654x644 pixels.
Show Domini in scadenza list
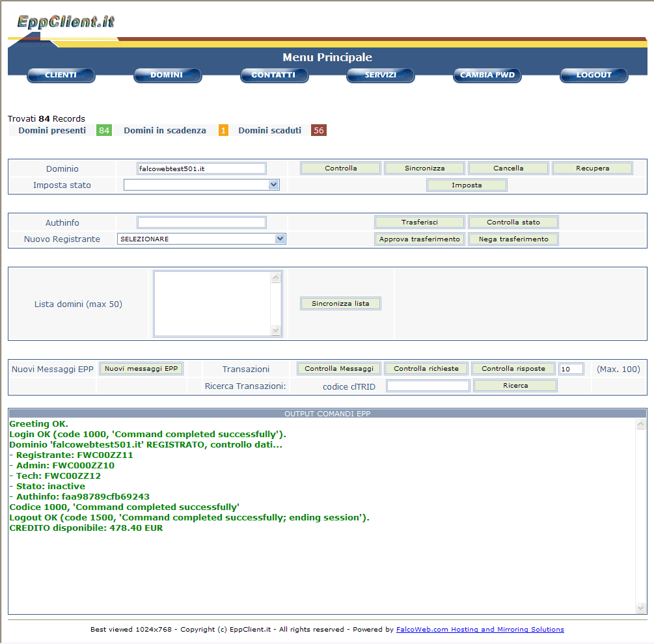point(165,131)
